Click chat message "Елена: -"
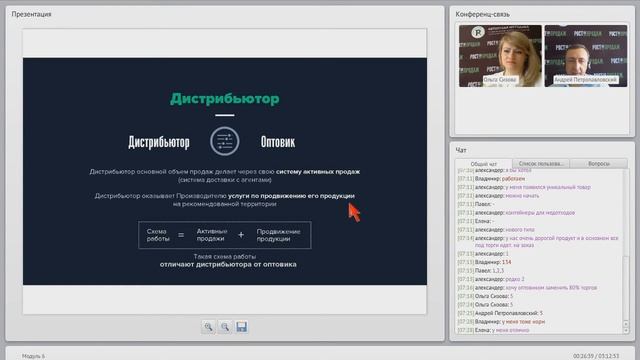 [476, 221]
